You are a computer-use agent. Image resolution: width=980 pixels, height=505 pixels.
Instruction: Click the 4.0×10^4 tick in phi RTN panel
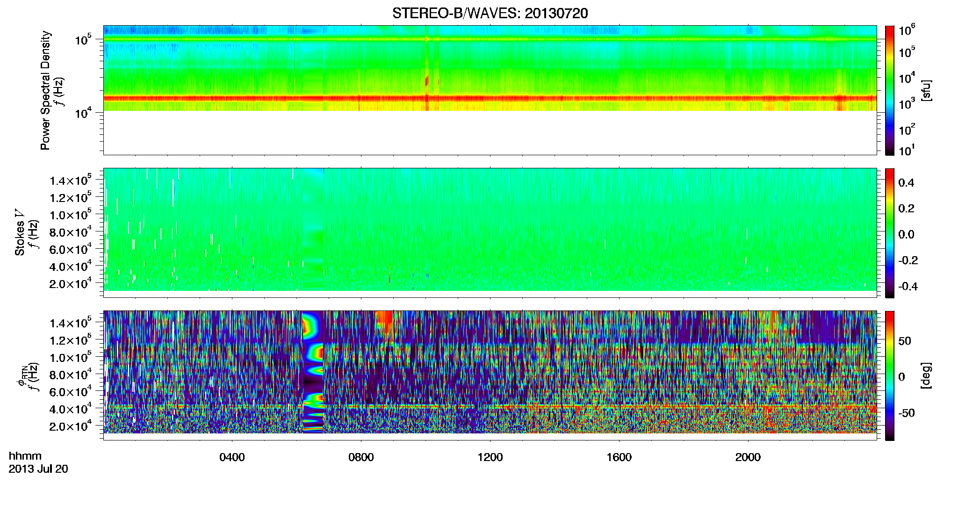(x=71, y=408)
